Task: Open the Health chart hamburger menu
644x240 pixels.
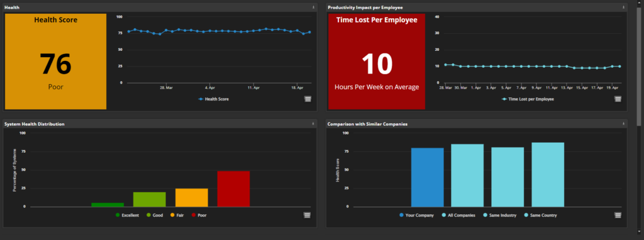Action: tap(308, 99)
